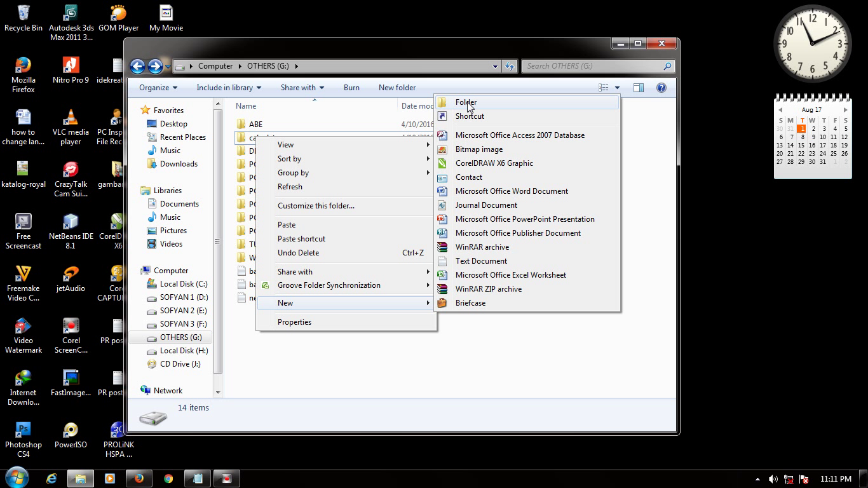Open ABE folder in file list
The width and height of the screenshot is (868, 488).
coord(255,125)
